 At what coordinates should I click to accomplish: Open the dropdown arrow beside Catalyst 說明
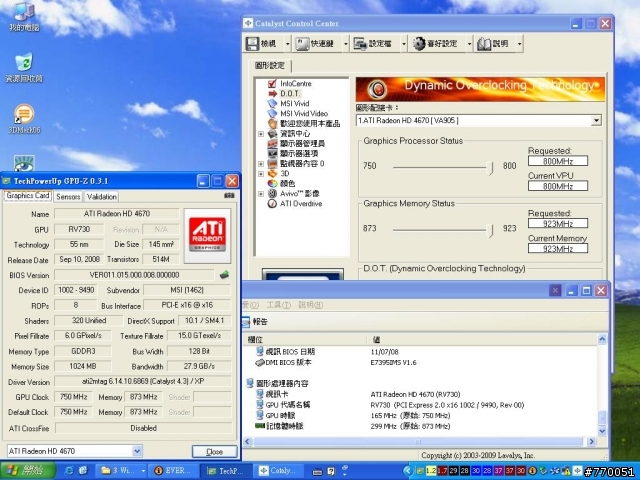(519, 44)
